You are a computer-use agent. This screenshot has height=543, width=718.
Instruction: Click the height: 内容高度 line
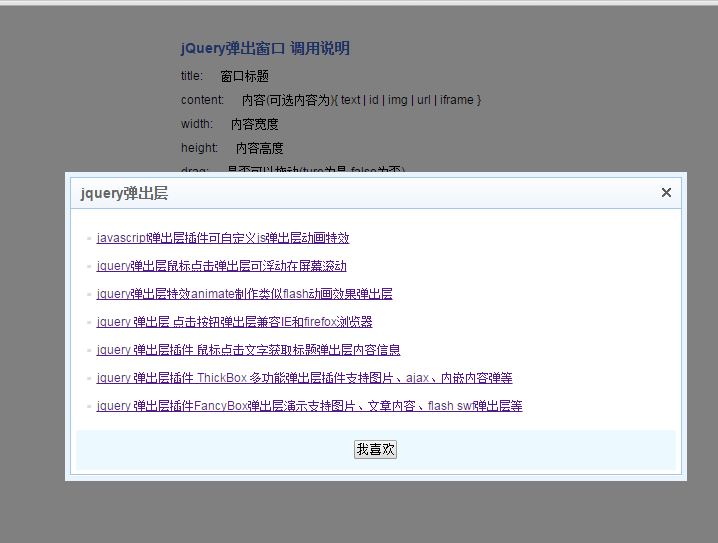tap(232, 148)
